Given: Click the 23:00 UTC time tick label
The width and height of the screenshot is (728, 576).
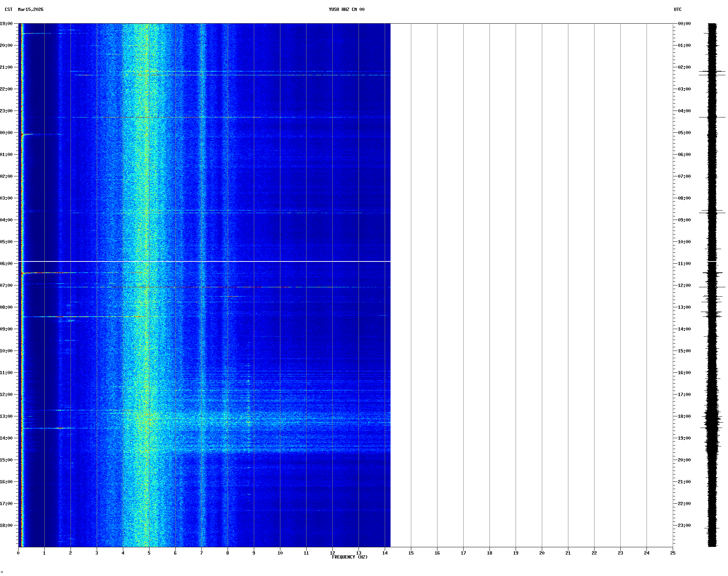Looking at the screenshot, I should tap(684, 525).
